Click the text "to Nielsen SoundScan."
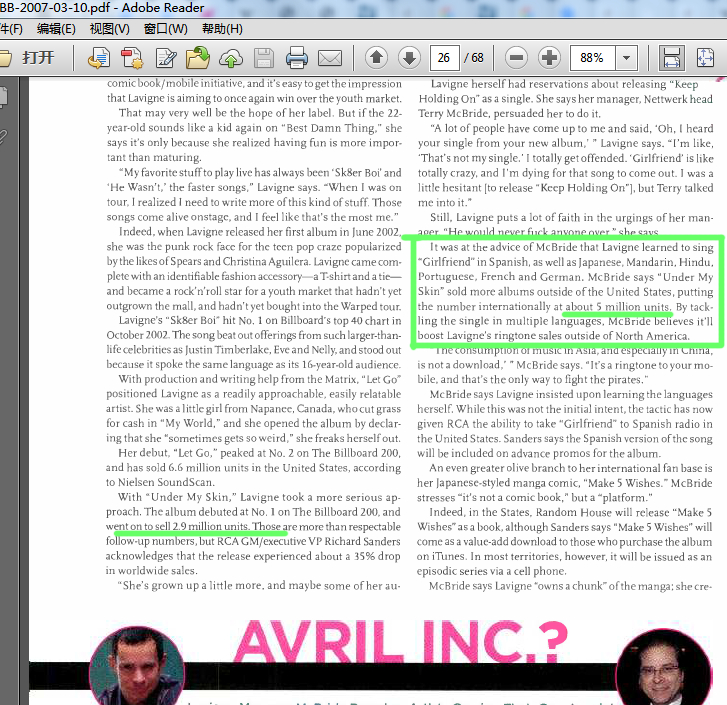Viewport: 727px width, 705px height. pos(159,482)
